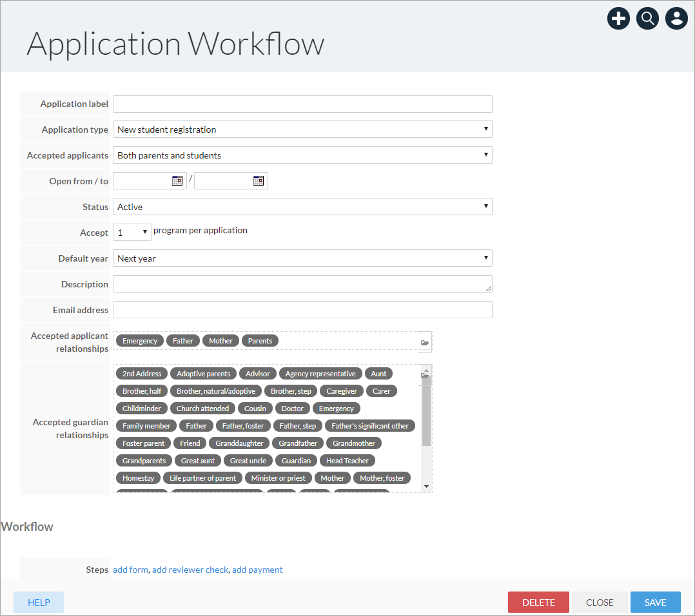Toggle the Adoptive parents guardian tag
The image size is (695, 616).
(x=204, y=373)
